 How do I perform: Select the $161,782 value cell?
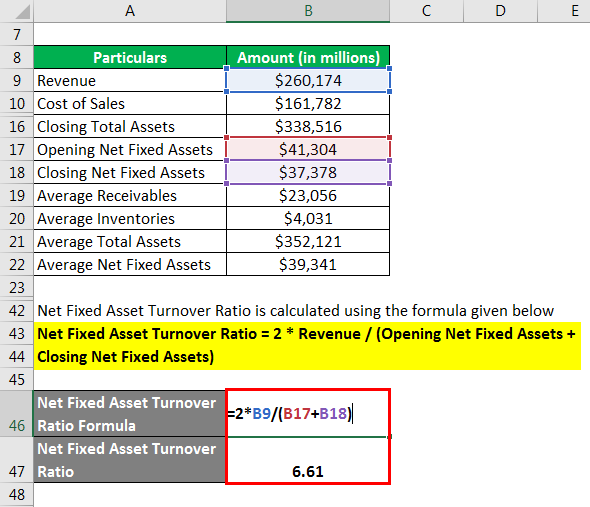[x=308, y=104]
